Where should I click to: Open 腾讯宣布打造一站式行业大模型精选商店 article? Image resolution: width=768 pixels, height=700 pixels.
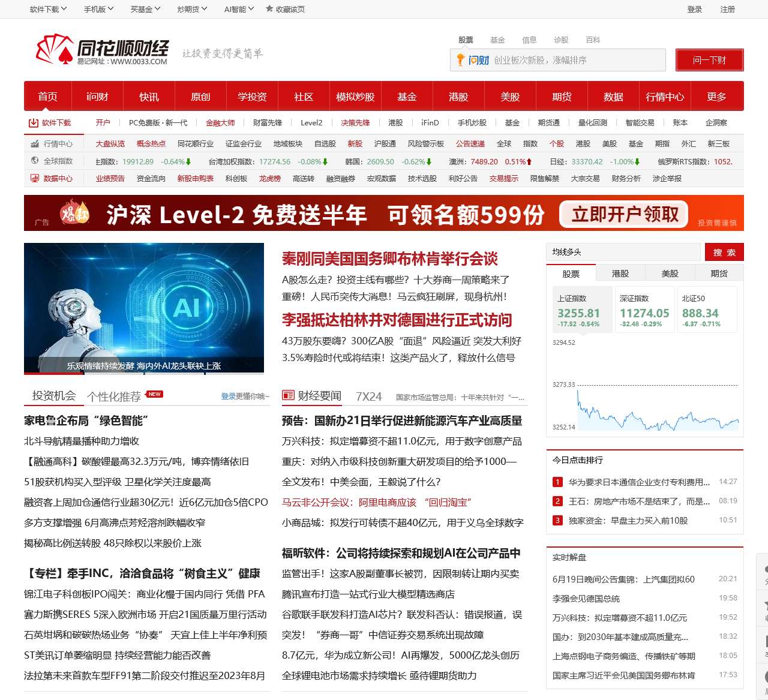tap(368, 594)
